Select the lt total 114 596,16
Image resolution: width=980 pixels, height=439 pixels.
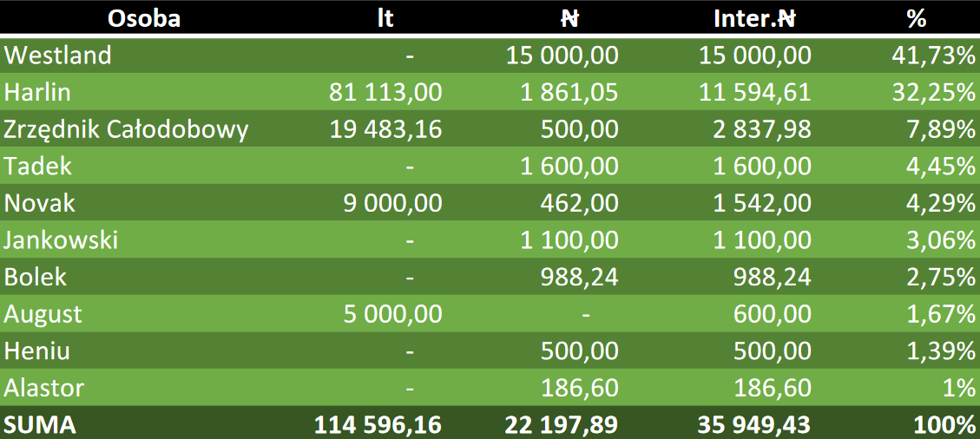pos(377,425)
